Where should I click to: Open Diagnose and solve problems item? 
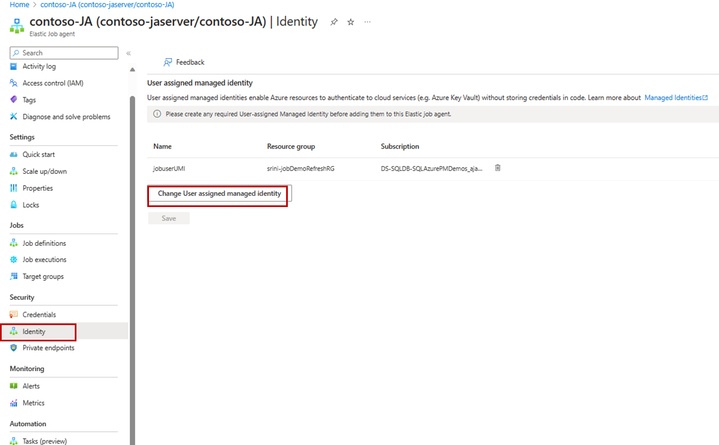[66, 117]
